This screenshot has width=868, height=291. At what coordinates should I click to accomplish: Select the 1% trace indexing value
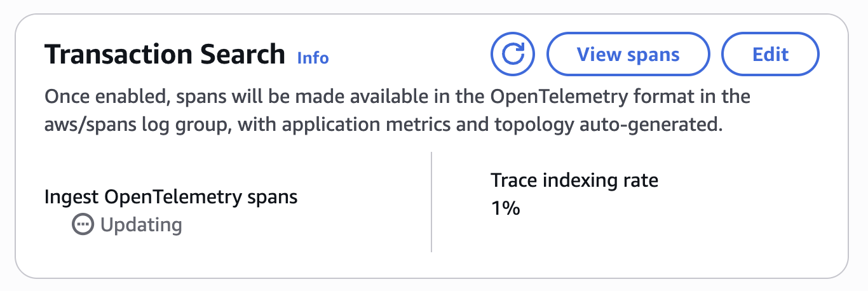click(506, 208)
